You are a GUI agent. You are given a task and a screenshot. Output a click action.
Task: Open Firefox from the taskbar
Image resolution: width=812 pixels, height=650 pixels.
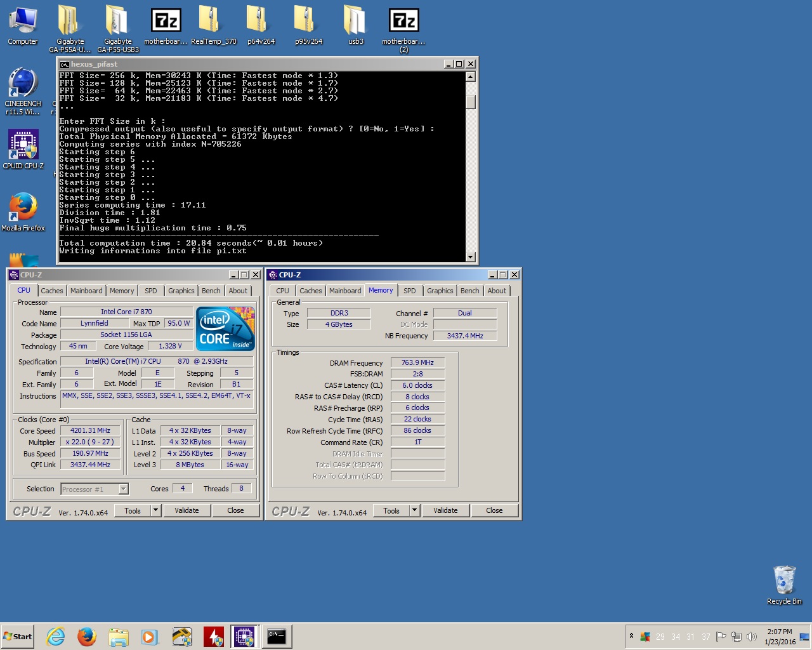(87, 636)
